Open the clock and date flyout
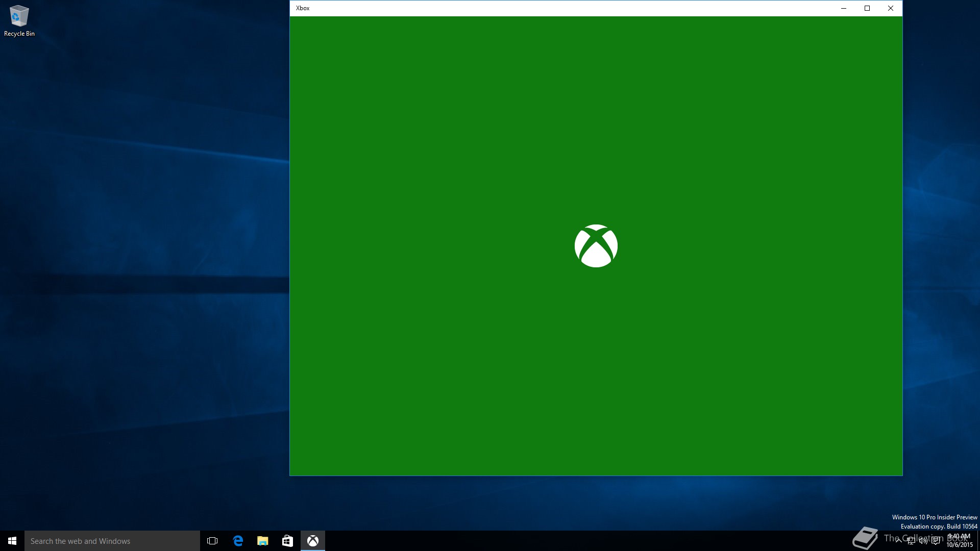980x551 pixels. pos(959,541)
